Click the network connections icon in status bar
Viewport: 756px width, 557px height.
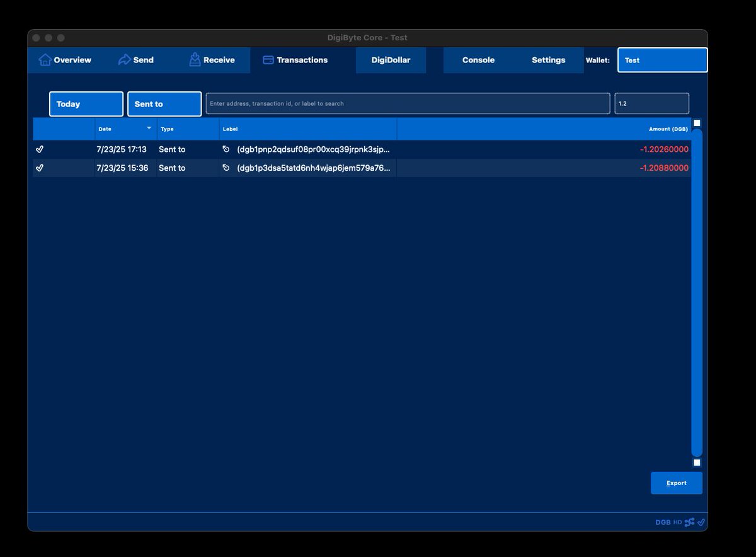[689, 522]
